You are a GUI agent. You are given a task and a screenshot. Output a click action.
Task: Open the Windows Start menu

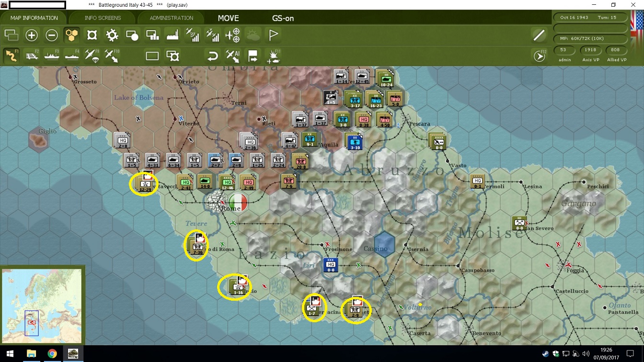pos(11,354)
